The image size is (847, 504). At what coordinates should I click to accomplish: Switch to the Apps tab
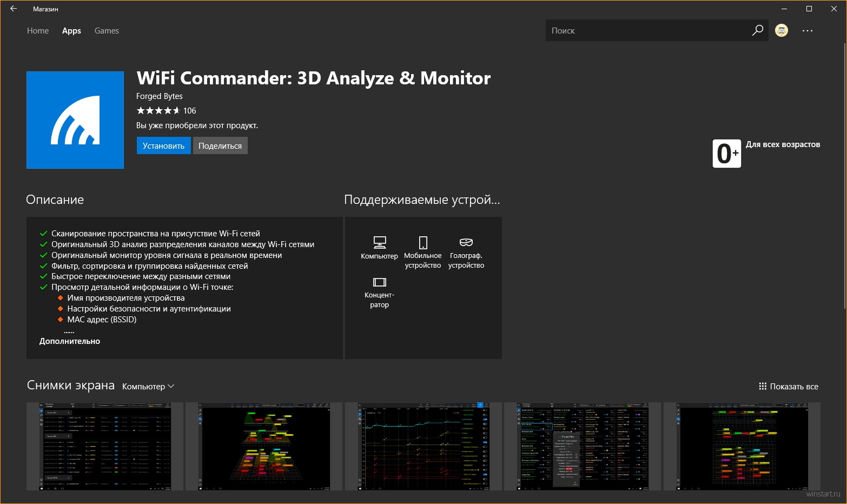pos(71,31)
